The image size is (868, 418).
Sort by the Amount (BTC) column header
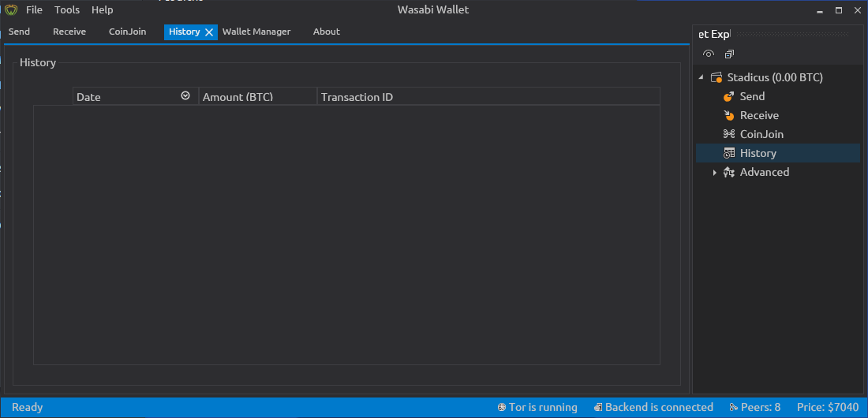(x=258, y=96)
